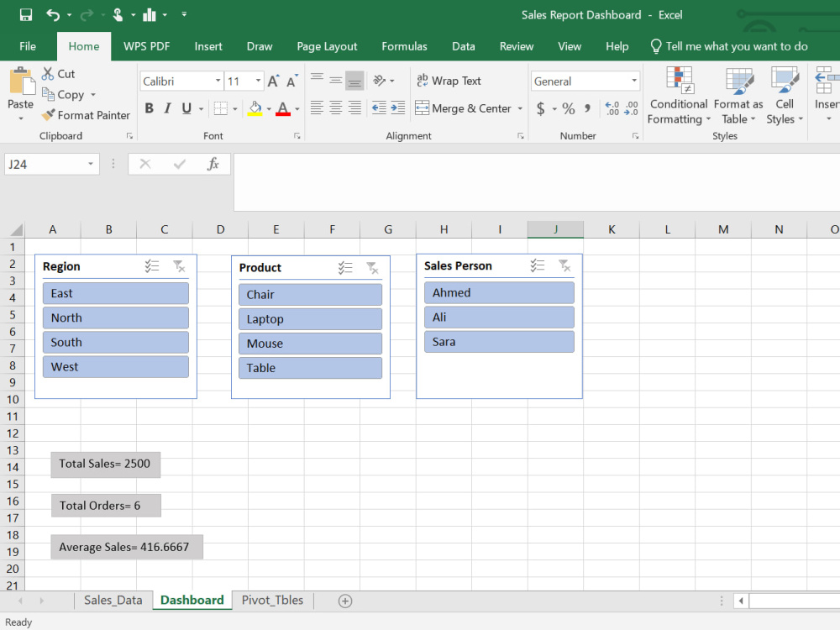Click the formula bar input area
The height and width of the screenshot is (630, 840).
pyautogui.click(x=537, y=182)
